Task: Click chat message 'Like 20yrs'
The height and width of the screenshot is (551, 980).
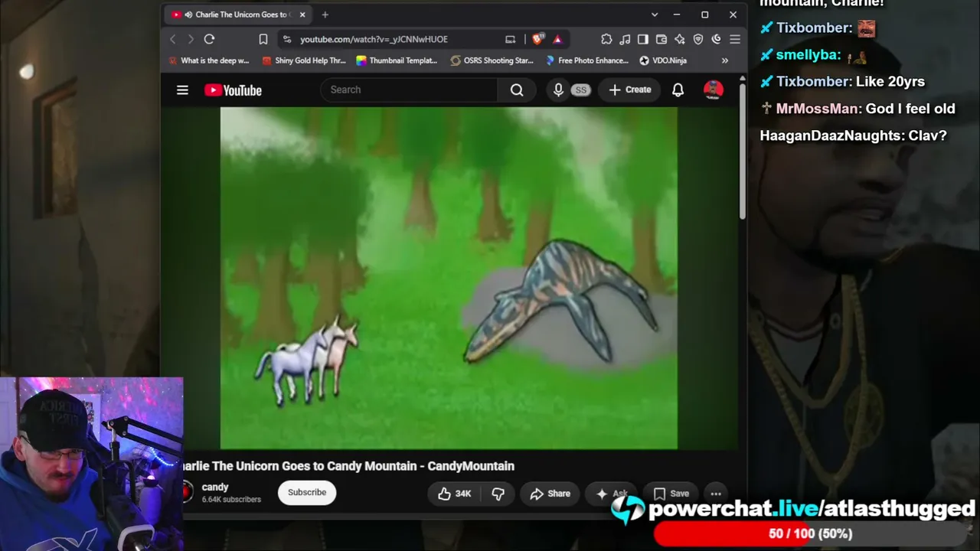Action: pos(890,82)
